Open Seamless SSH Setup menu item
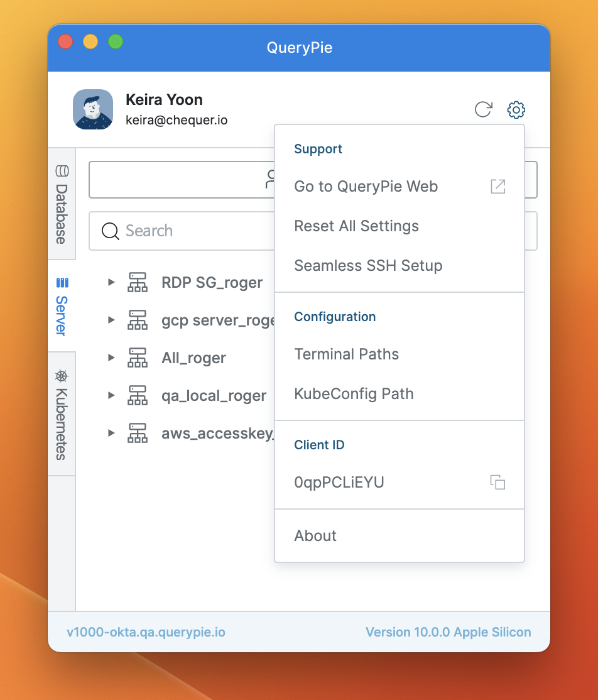Image resolution: width=598 pixels, height=700 pixels. coord(368,266)
